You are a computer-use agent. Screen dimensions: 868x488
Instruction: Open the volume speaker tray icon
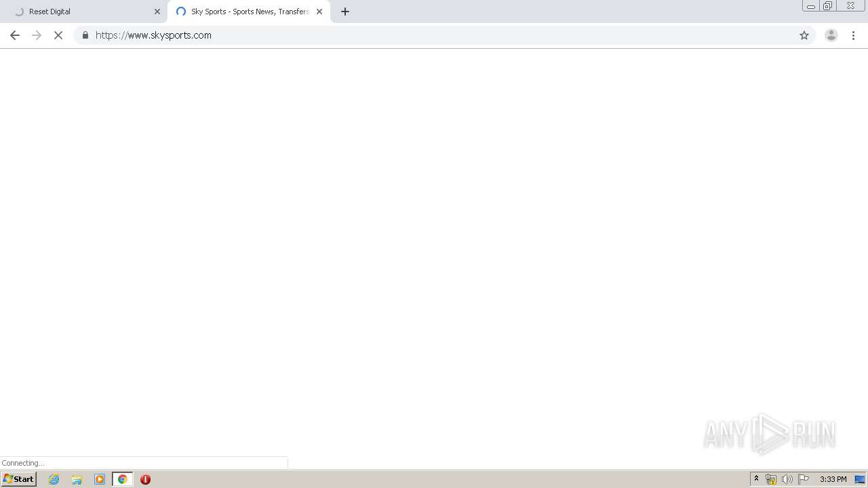click(x=787, y=479)
